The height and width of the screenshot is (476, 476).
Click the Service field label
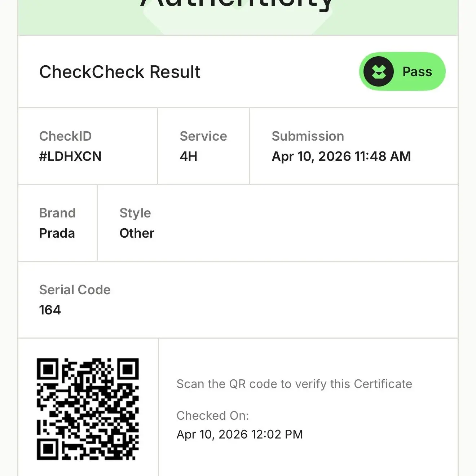[x=203, y=136]
